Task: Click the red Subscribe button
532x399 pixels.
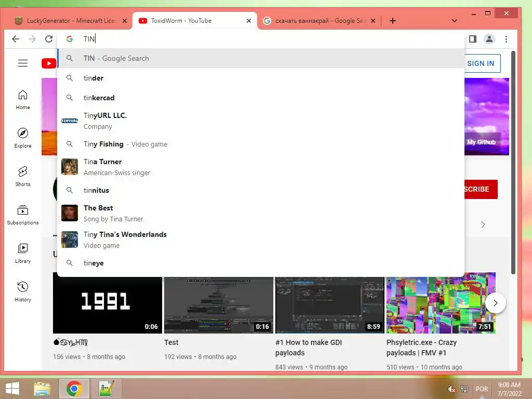Action: 481,189
